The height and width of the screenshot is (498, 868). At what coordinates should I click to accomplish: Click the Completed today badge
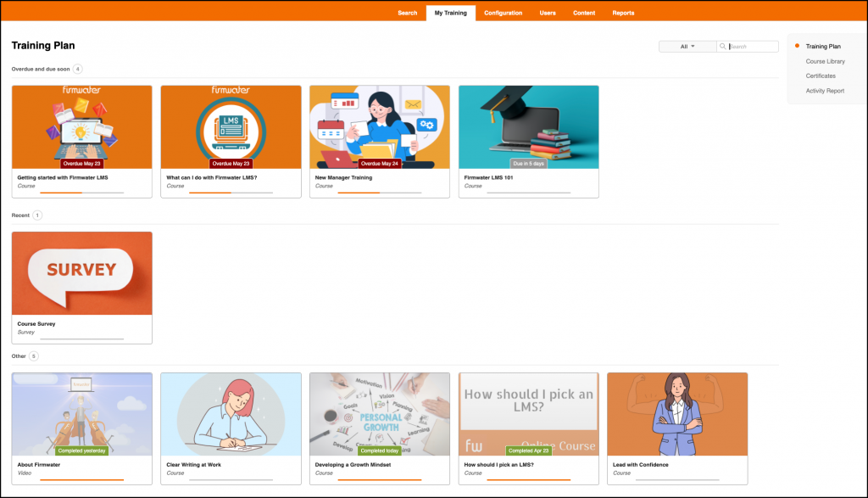[x=380, y=450]
